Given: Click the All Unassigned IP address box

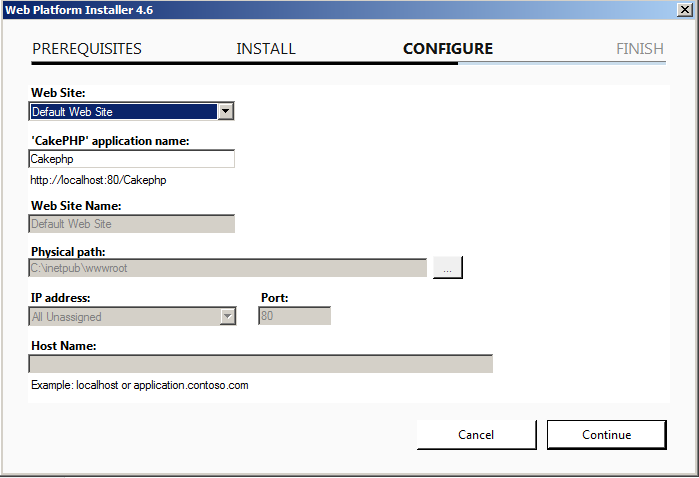Looking at the screenshot, I should (132, 317).
